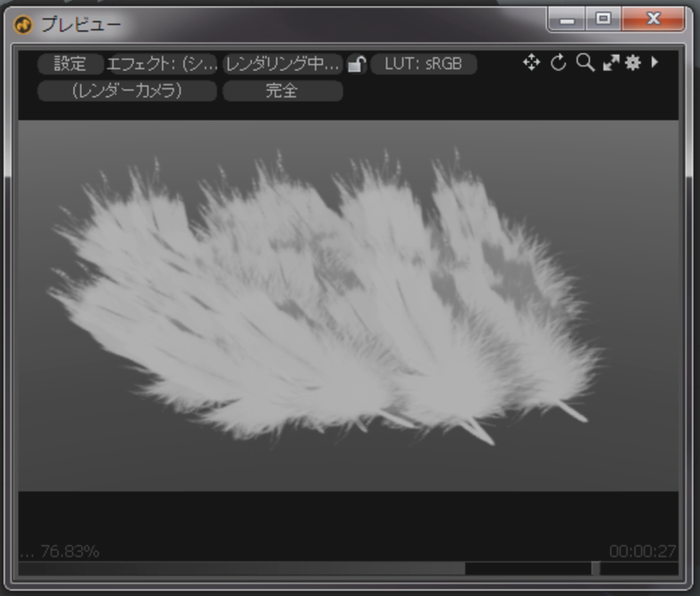Maximize the プレビュー window
The height and width of the screenshot is (596, 700).
pos(604,19)
